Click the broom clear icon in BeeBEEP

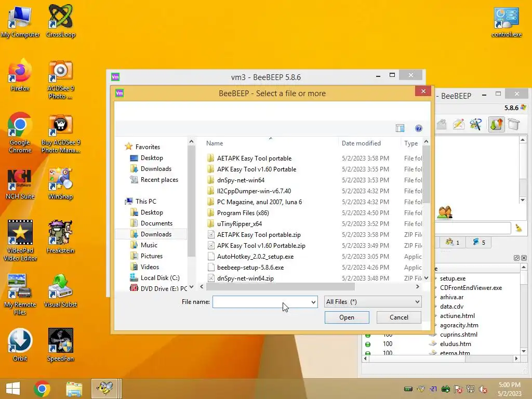coord(518,228)
